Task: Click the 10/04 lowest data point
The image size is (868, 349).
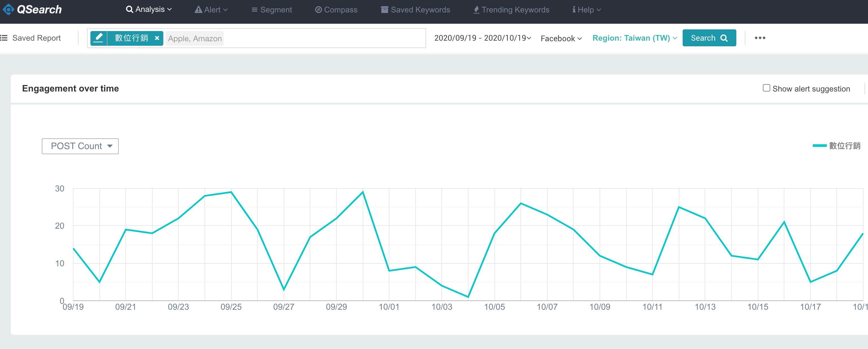Action: pyautogui.click(x=468, y=297)
